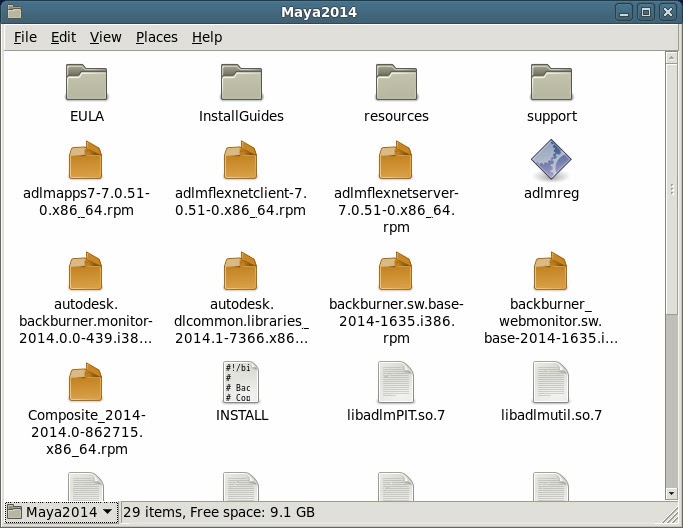Click adlmapps7-7.0.51-0.x86_64.rpm file name
This screenshot has width=683, height=528.
[x=86, y=201]
